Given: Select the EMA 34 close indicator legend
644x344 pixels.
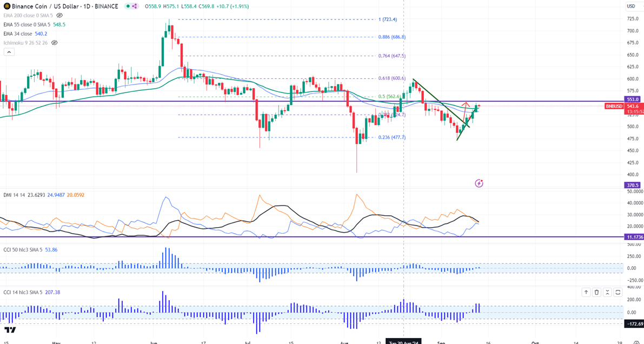Looking at the screenshot, I should click(19, 34).
